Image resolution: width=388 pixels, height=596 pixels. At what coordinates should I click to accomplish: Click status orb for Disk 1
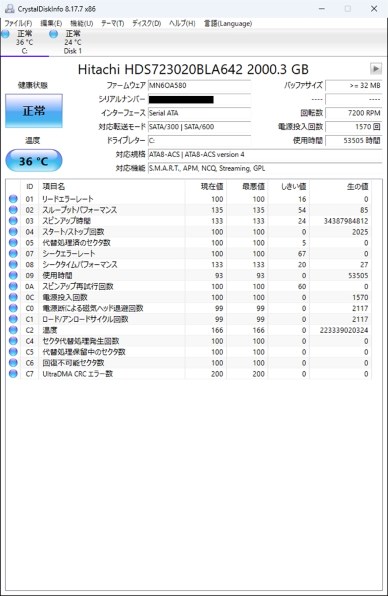(x=54, y=35)
